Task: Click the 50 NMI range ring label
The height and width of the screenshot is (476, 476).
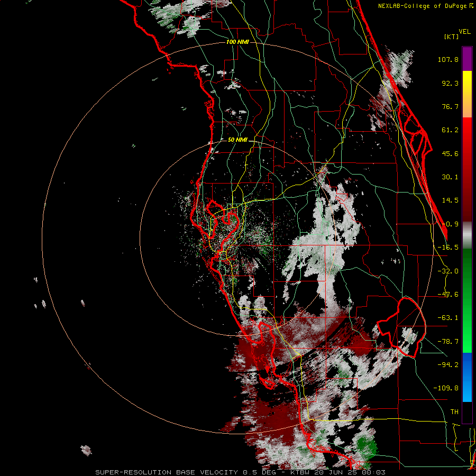Action: coord(237,140)
